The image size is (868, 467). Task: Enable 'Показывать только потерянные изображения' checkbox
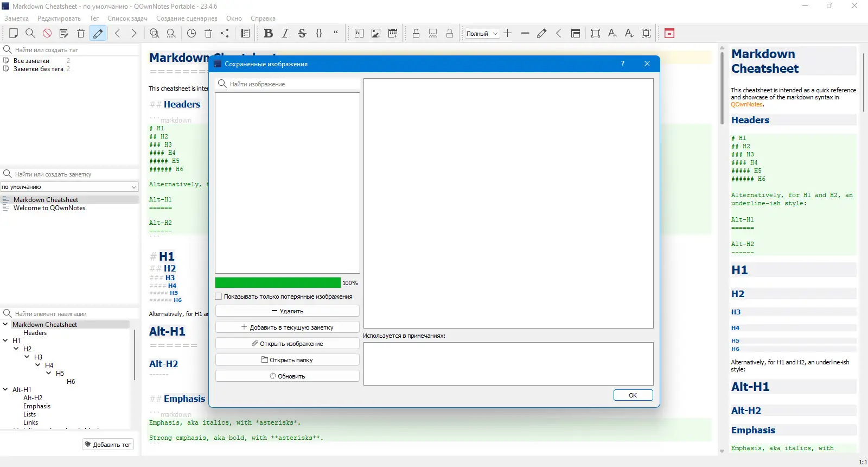219,296
